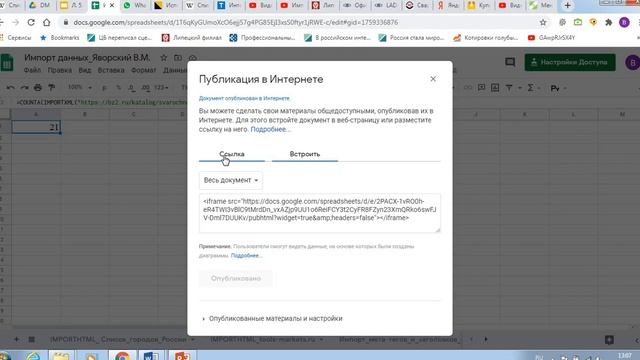Viewport: 640px width, 360px height.
Task: Click the Print toolbar icon
Action: [x=38, y=87]
